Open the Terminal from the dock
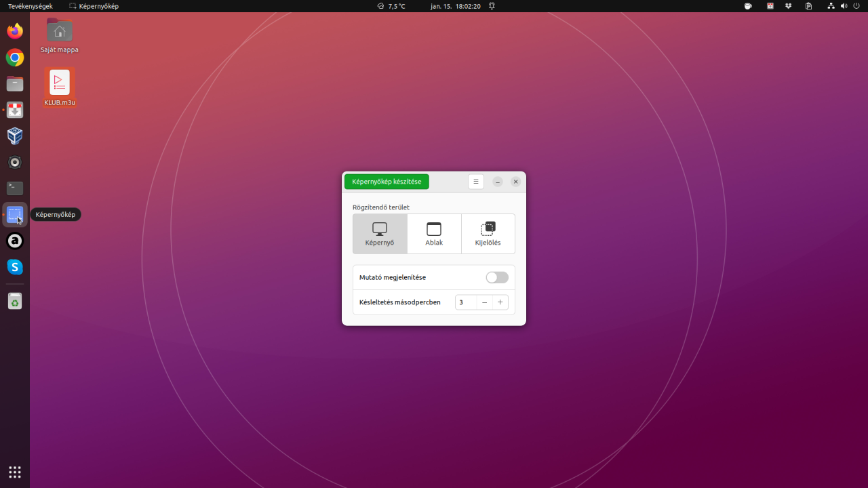Screen dimensions: 868x488 [15, 188]
